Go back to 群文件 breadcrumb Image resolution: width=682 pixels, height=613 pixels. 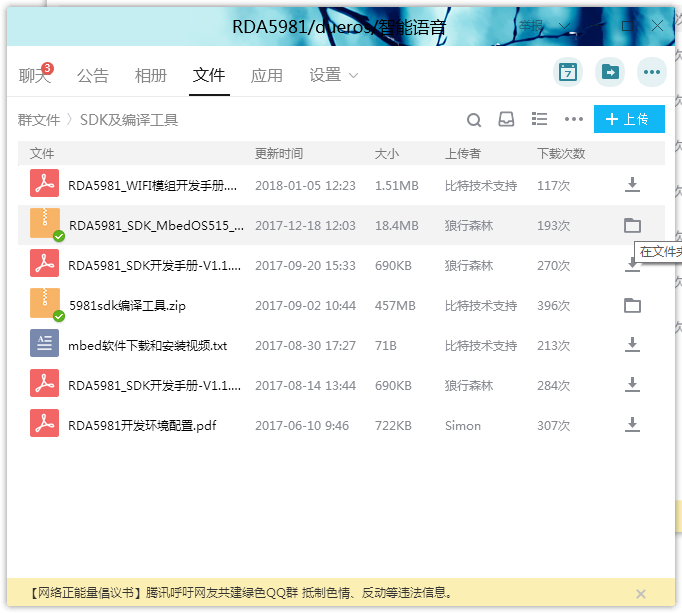click(39, 120)
